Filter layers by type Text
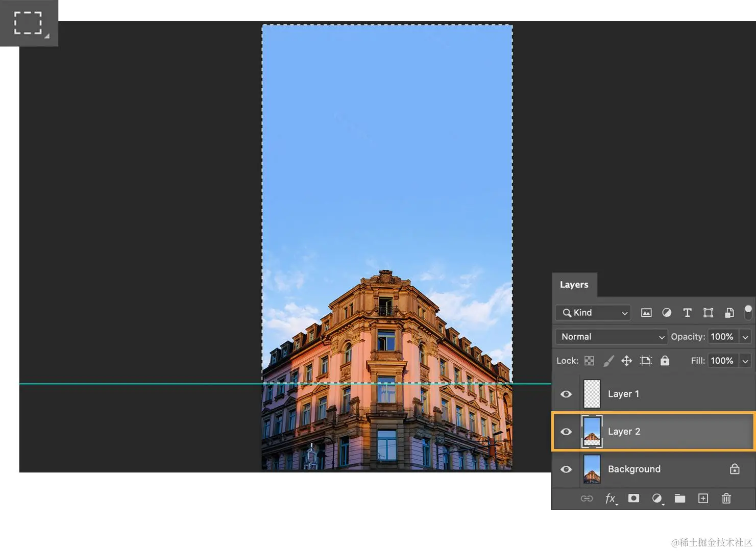756x551 pixels. click(687, 312)
